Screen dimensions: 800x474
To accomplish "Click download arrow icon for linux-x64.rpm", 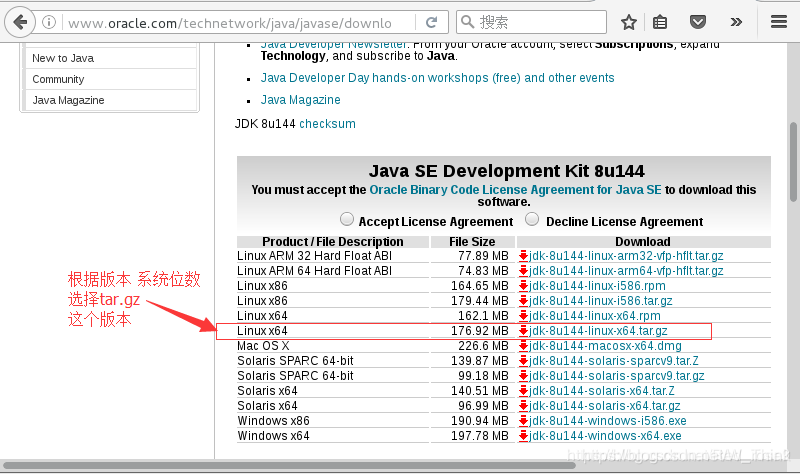I will (523, 316).
